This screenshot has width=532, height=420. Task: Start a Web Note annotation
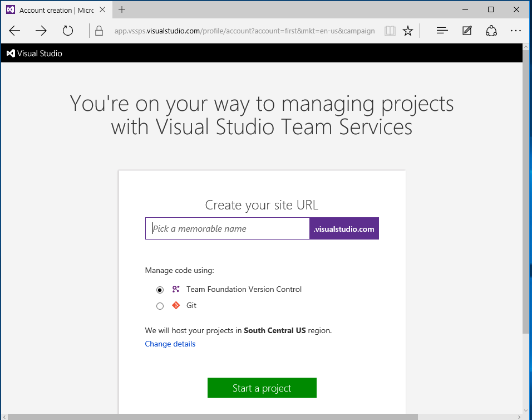click(x=466, y=31)
